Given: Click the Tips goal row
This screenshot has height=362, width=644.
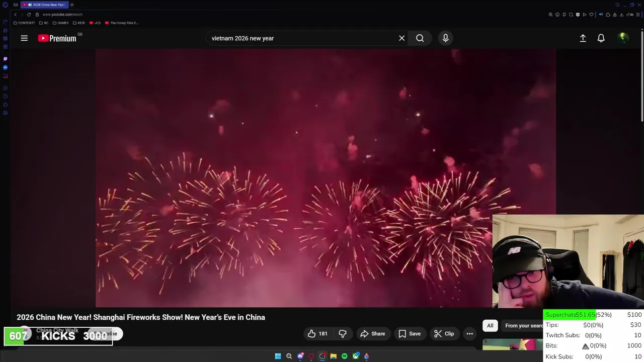Looking at the screenshot, I should pyautogui.click(x=594, y=325).
